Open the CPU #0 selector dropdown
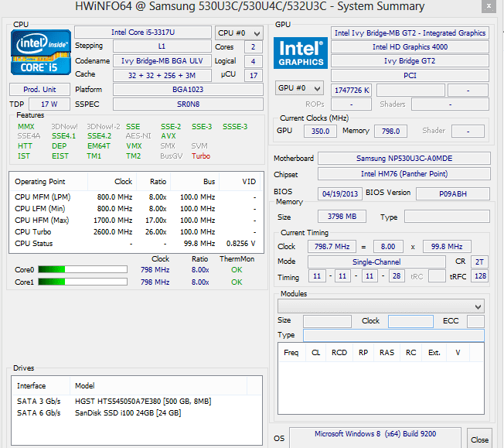504x448 pixels. click(239, 32)
